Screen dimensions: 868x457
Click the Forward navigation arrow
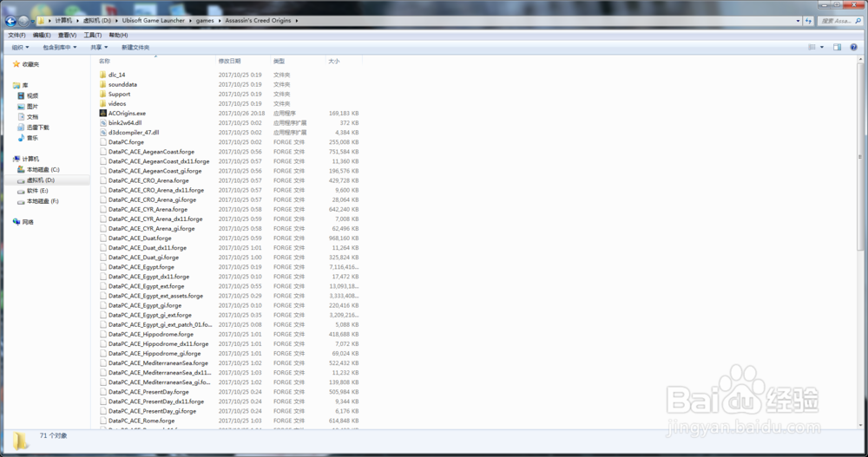tap(23, 21)
